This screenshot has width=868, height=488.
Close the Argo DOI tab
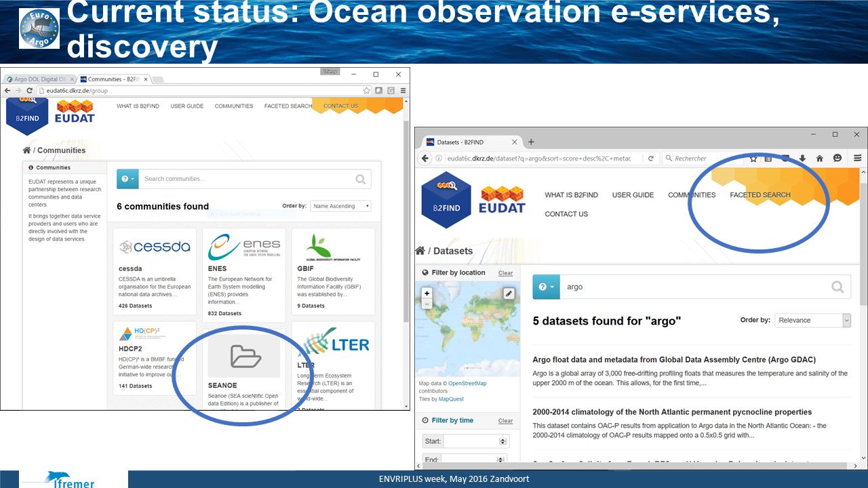(73, 79)
